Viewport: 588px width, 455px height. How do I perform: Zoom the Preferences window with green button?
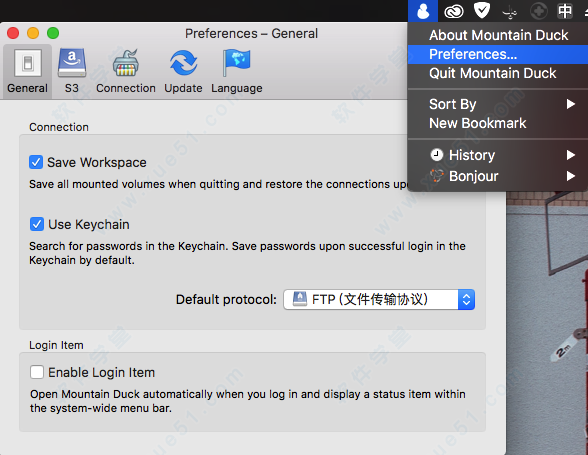pyautogui.click(x=53, y=33)
